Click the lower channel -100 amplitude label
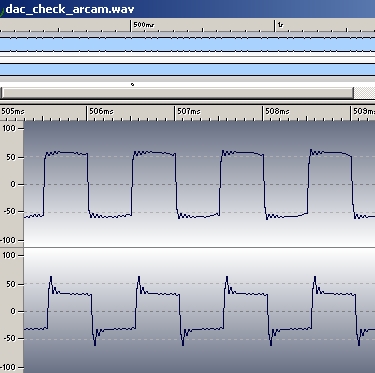This screenshot has width=375, height=373. coord(8,367)
